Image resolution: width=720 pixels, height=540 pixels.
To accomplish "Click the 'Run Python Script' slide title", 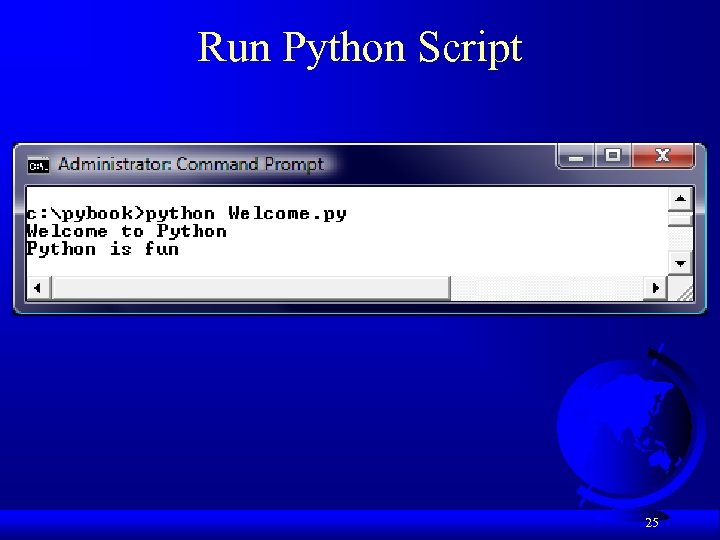I will pyautogui.click(x=360, y=48).
